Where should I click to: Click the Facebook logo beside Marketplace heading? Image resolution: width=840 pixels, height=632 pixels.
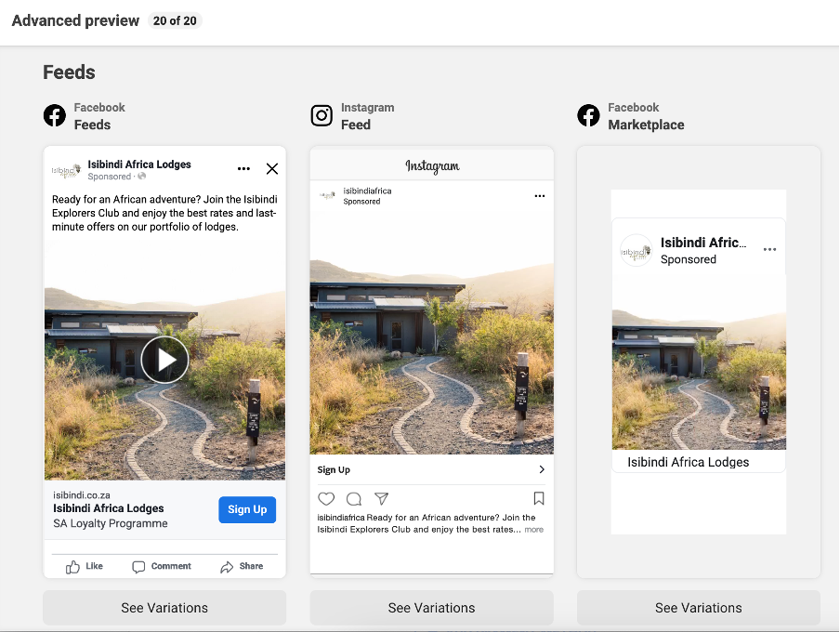(x=588, y=115)
